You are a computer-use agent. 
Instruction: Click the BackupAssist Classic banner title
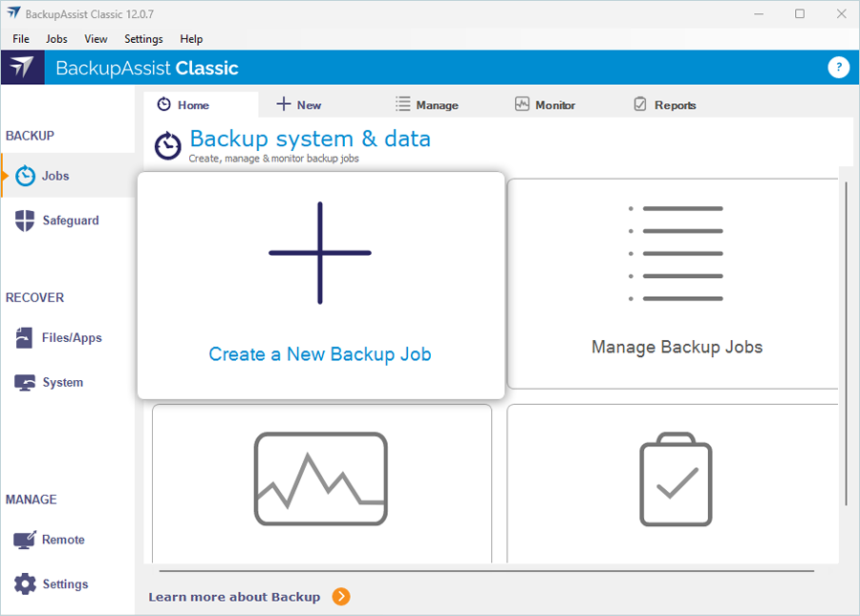point(147,68)
